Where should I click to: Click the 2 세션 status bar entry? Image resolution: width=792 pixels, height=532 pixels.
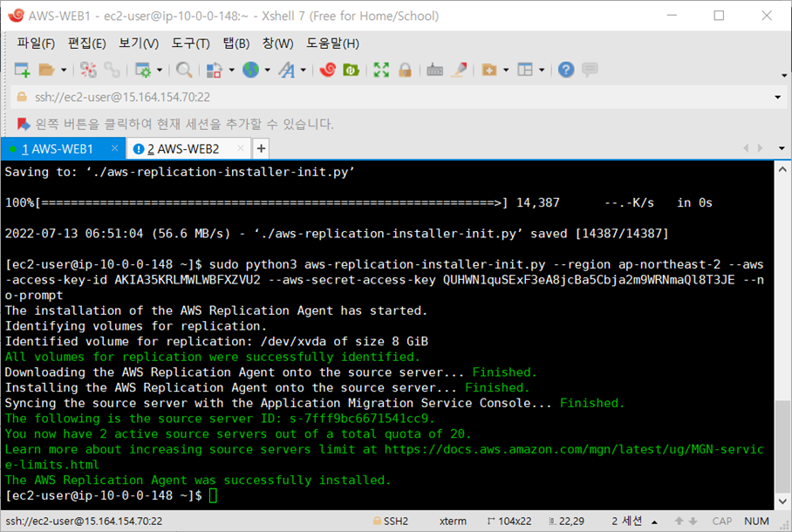(x=626, y=521)
